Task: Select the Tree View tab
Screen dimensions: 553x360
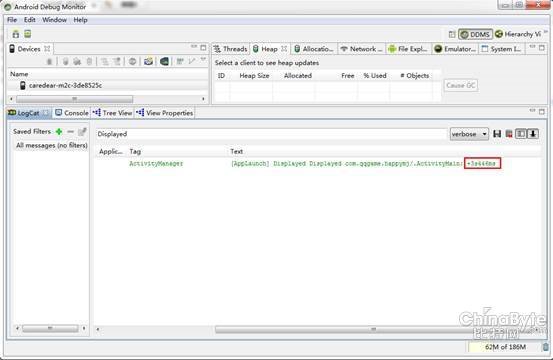Action: (113, 113)
